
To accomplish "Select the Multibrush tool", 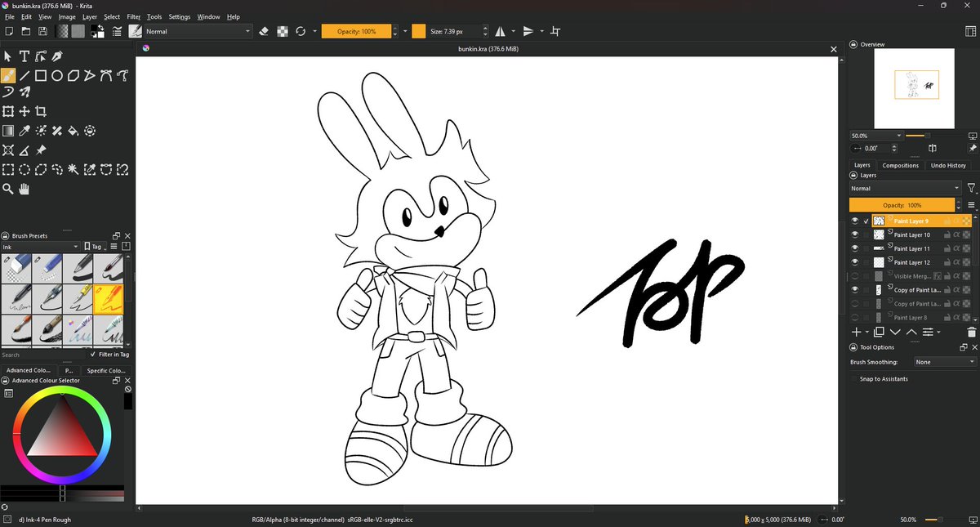I will (x=24, y=92).
